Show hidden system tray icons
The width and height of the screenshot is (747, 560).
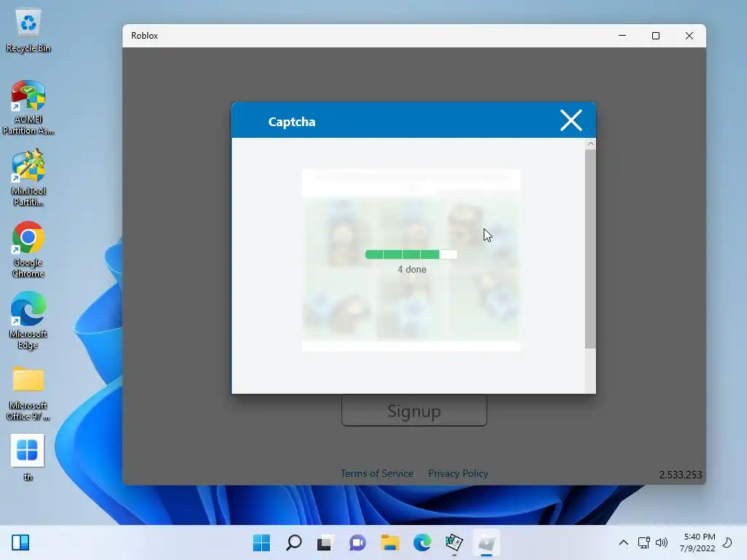click(623, 542)
